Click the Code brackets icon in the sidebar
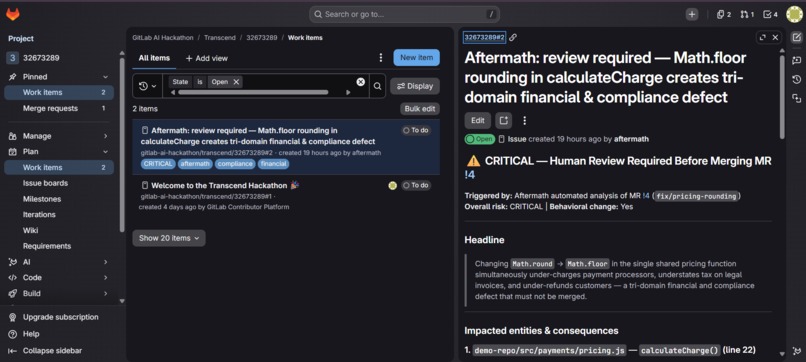 tap(13, 278)
